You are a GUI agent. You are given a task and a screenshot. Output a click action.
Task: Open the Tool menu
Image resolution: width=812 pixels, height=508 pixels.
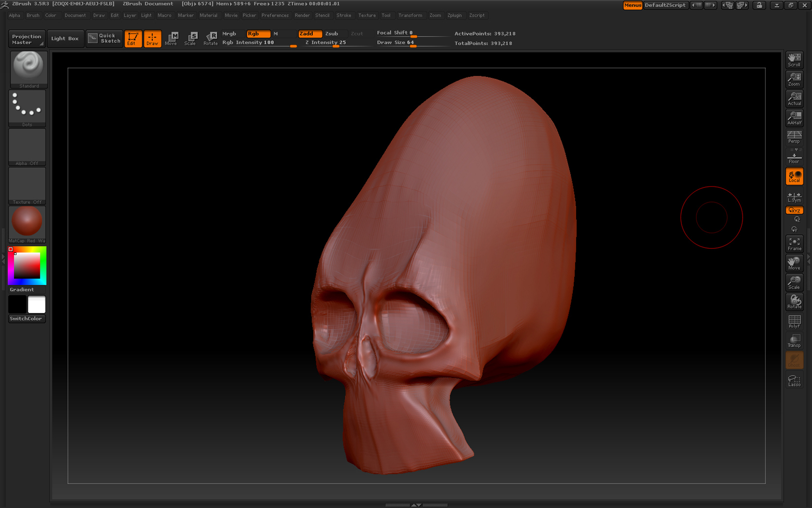pos(386,15)
